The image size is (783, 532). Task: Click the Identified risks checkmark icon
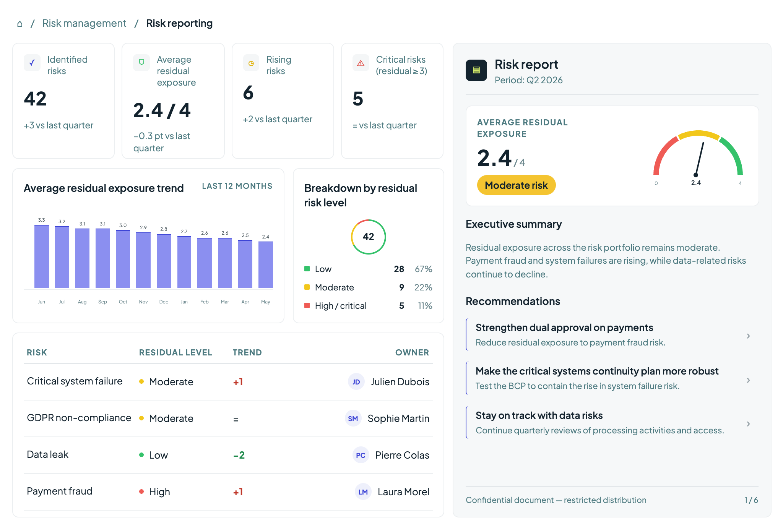point(32,63)
